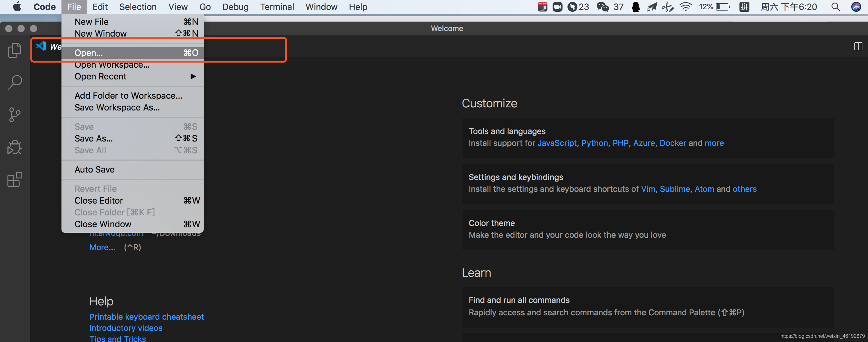Image resolution: width=868 pixels, height=342 pixels.
Task: Click the fan-shaped icon in menu bar
Action: 667,7
